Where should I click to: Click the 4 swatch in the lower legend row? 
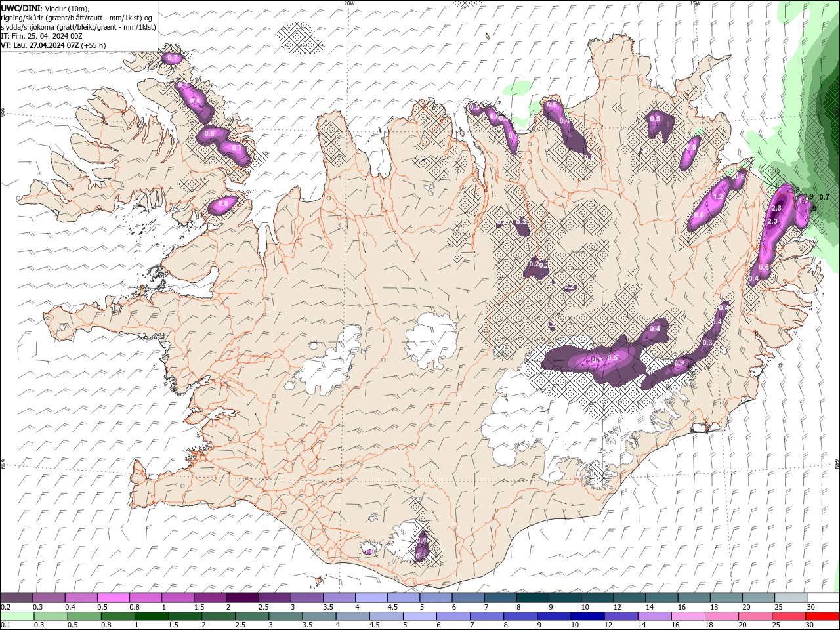point(352,616)
